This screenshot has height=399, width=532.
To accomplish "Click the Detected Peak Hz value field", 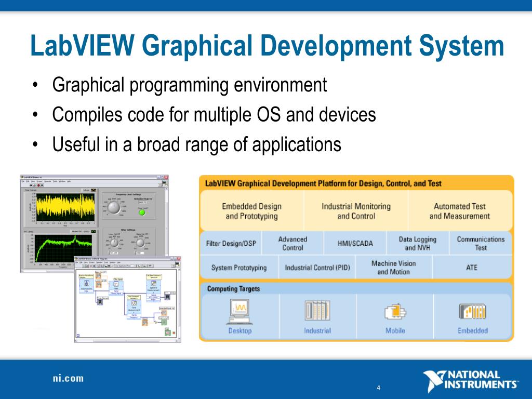I will [x=142, y=202].
